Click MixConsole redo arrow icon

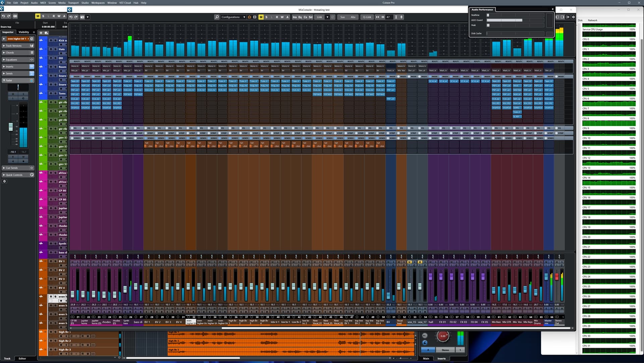coord(76,17)
